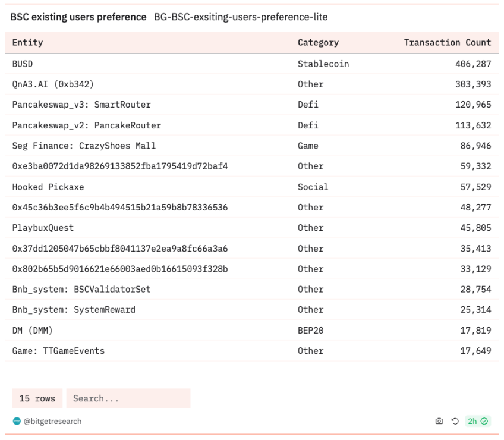Open the @bitgetresearch profile link
The image size is (504, 440).
(x=52, y=421)
